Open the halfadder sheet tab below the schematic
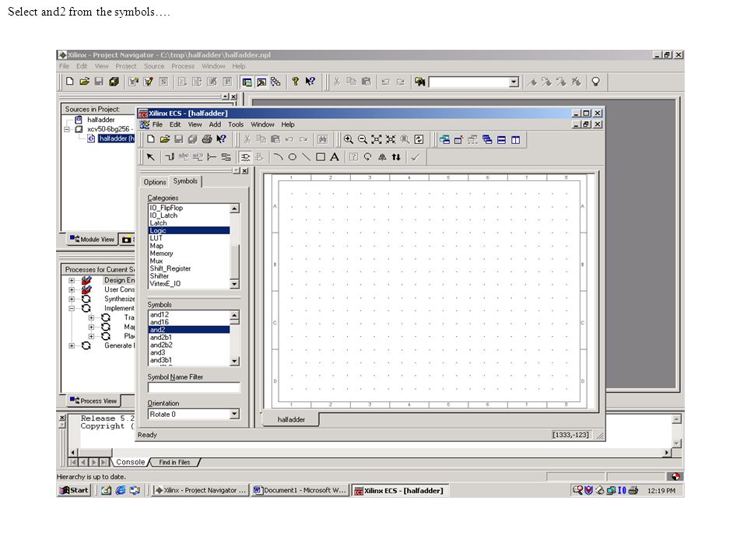Image resolution: width=747 pixels, height=560 pixels. (291, 419)
